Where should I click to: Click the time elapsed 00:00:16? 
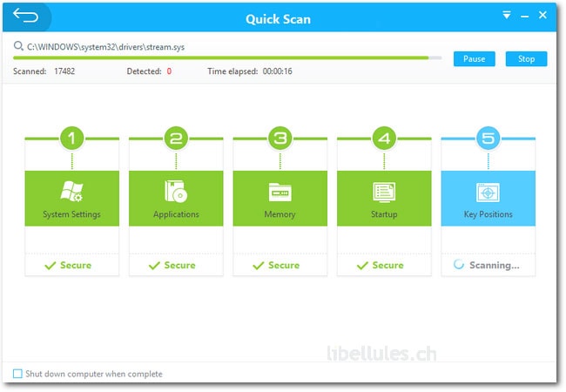(x=277, y=71)
